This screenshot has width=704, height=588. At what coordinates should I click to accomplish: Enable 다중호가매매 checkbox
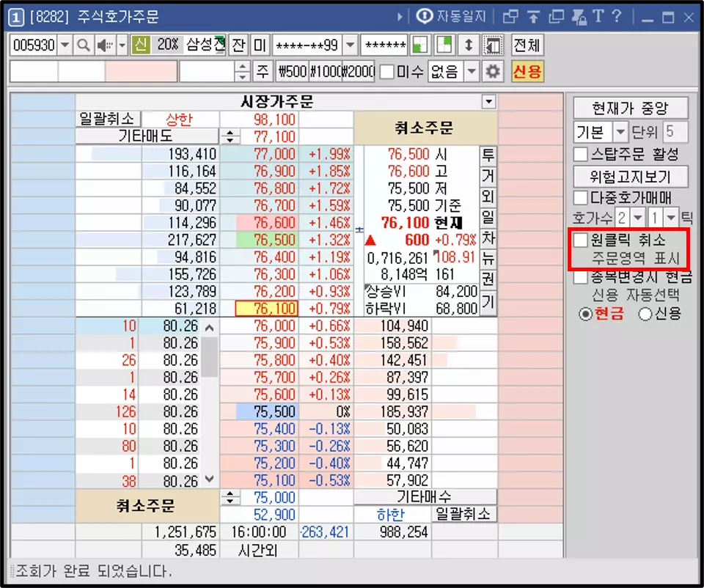(581, 197)
